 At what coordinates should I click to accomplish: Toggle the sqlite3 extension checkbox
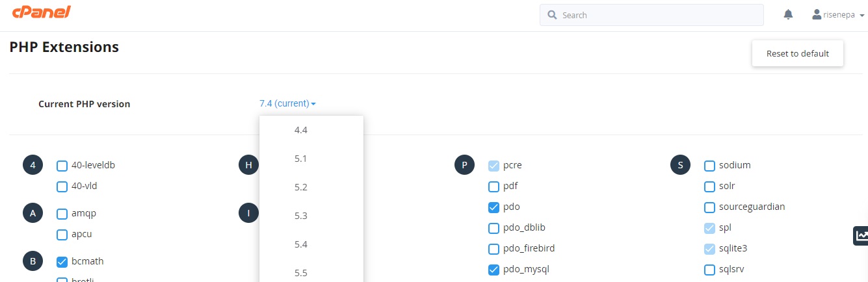(709, 249)
